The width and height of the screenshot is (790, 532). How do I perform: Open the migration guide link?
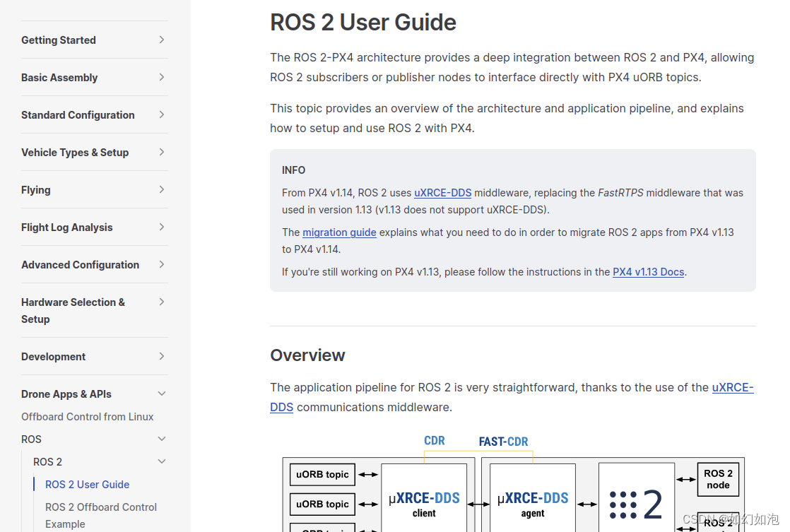(339, 232)
